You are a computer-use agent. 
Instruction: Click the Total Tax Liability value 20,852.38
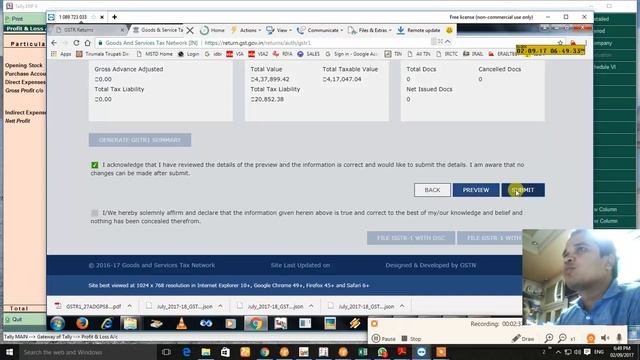pos(268,99)
